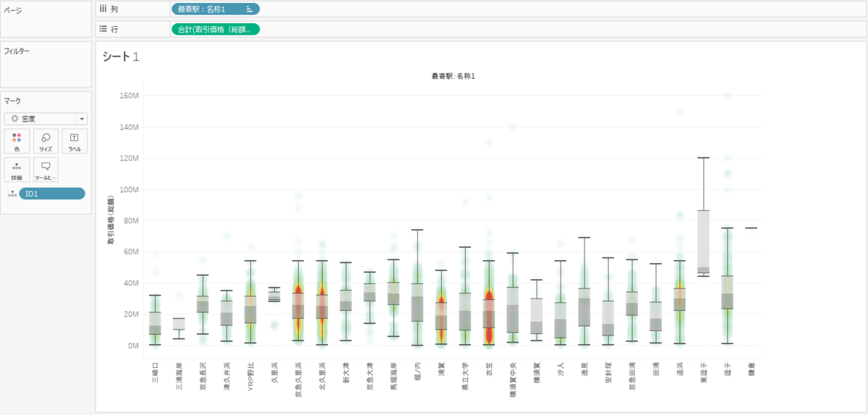The width and height of the screenshot is (868, 415).
Task: Click the 鎌倉 station label
Action: point(752,369)
